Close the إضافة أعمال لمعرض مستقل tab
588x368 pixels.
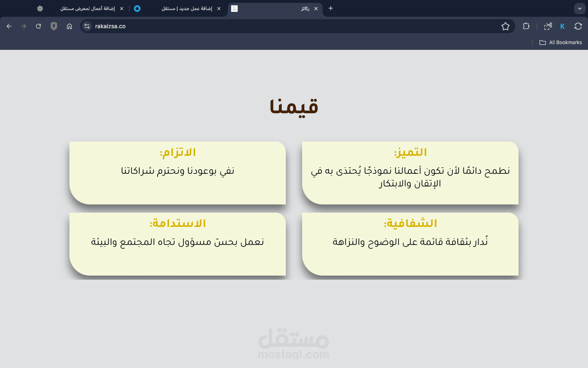click(x=122, y=9)
